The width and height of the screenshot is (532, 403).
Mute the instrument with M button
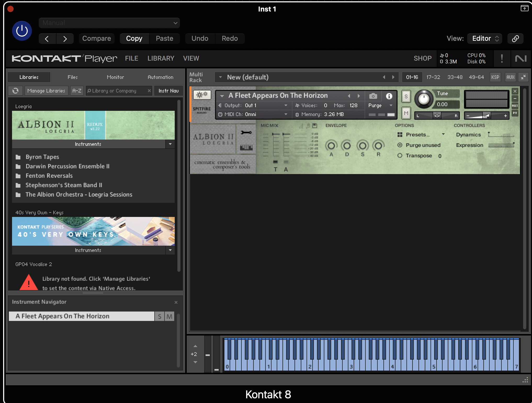tap(406, 113)
